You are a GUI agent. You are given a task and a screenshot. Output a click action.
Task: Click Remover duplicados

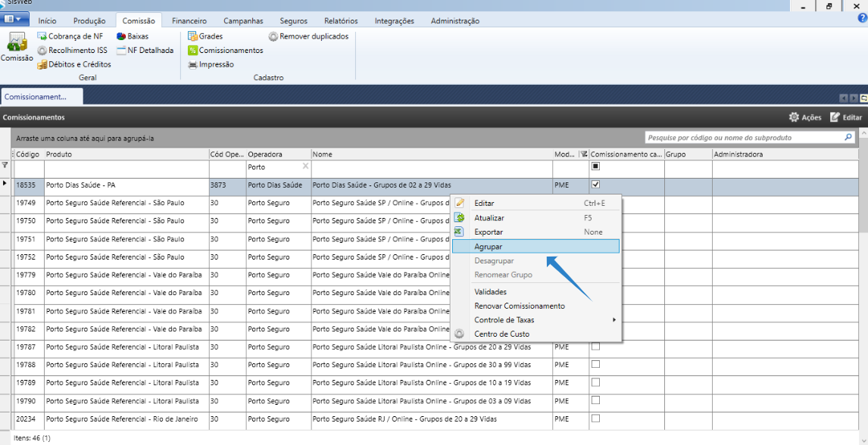coord(308,36)
